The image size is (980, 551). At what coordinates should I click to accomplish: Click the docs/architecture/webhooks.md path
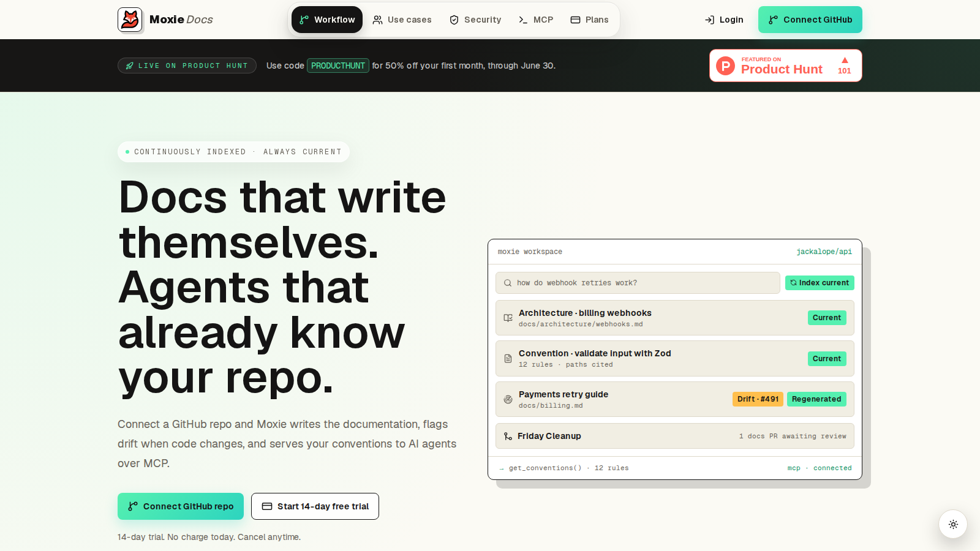click(581, 324)
